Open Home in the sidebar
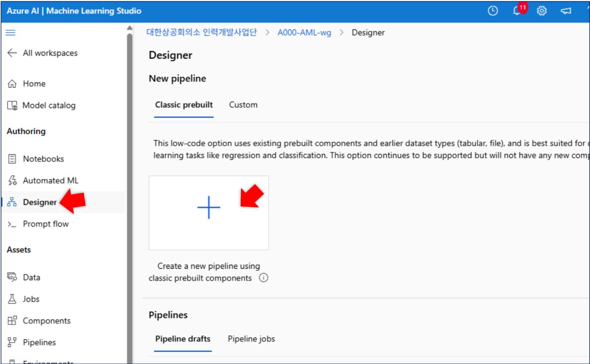This screenshot has width=590, height=364. (x=27, y=84)
